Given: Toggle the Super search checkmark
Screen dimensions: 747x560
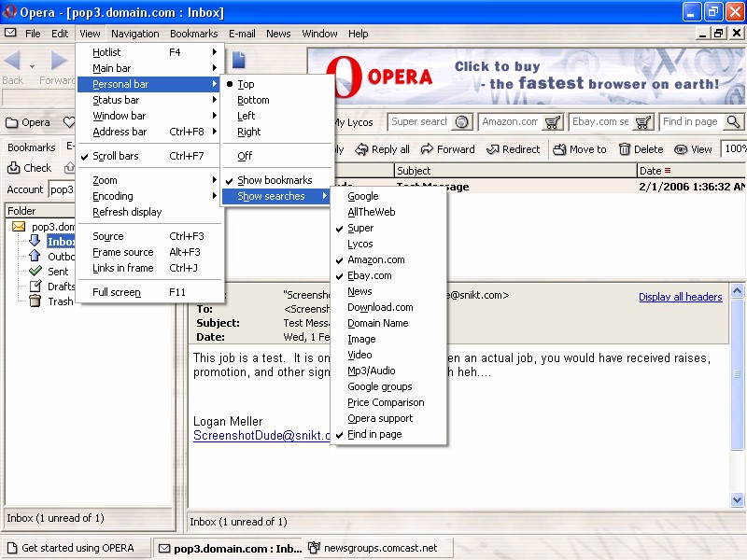Looking at the screenshot, I should pyautogui.click(x=360, y=228).
